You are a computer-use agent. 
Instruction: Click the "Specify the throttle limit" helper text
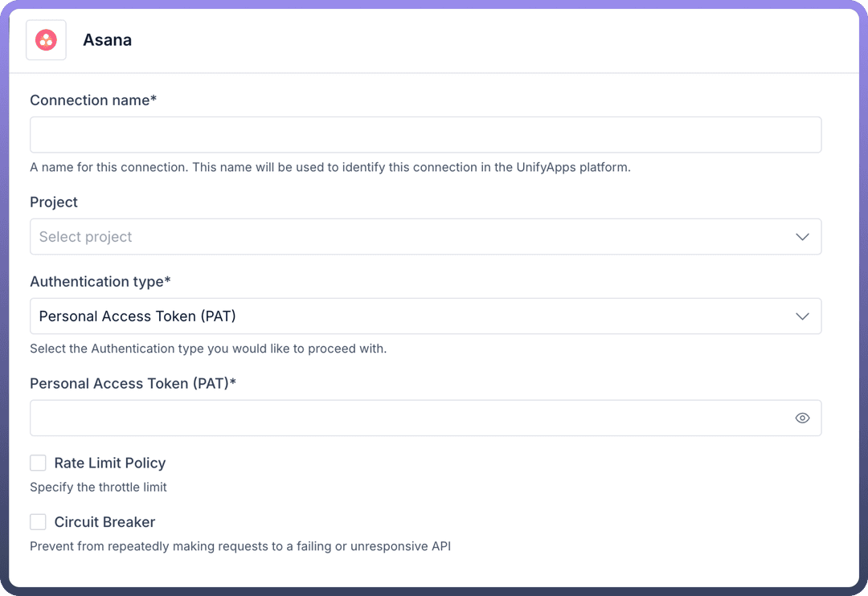[98, 488]
